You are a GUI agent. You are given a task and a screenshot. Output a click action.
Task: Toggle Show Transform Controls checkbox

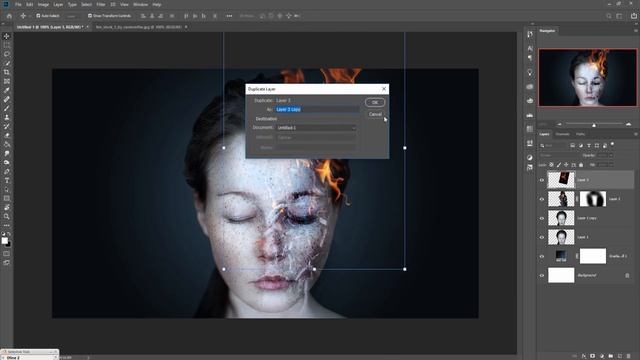90,16
